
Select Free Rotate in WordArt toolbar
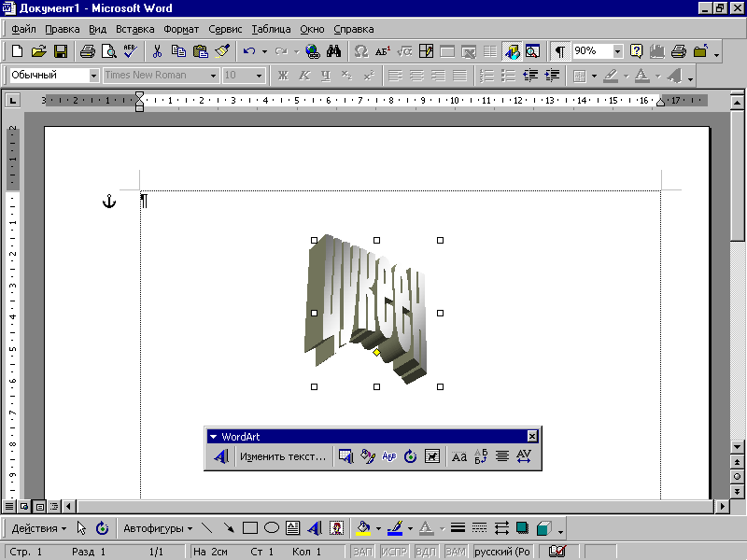pos(410,456)
